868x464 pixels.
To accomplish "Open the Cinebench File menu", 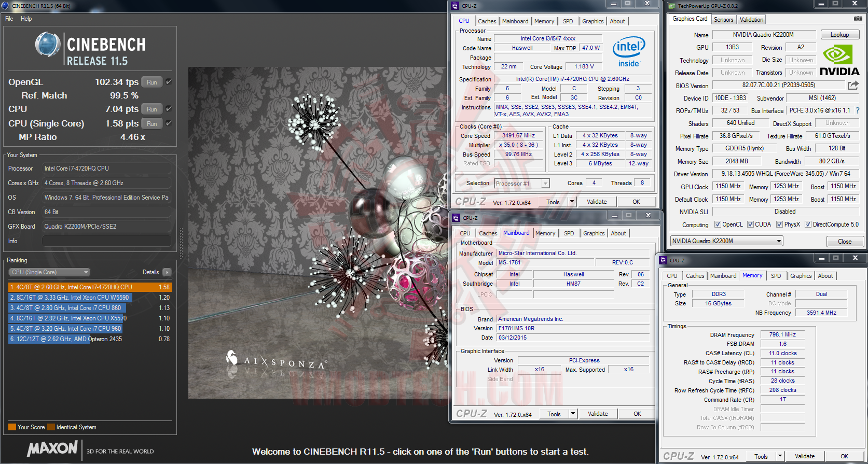I will (x=9, y=19).
